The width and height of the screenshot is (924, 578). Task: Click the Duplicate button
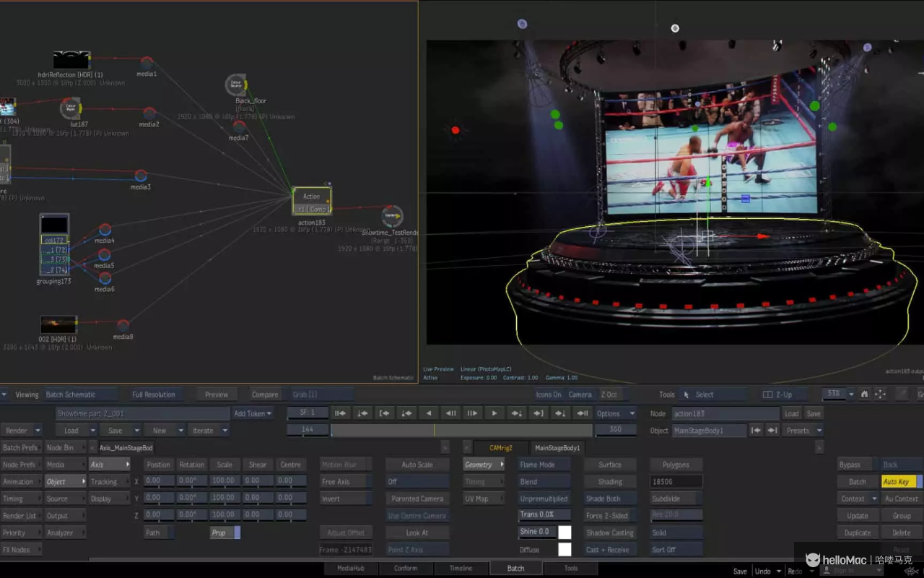(858, 532)
